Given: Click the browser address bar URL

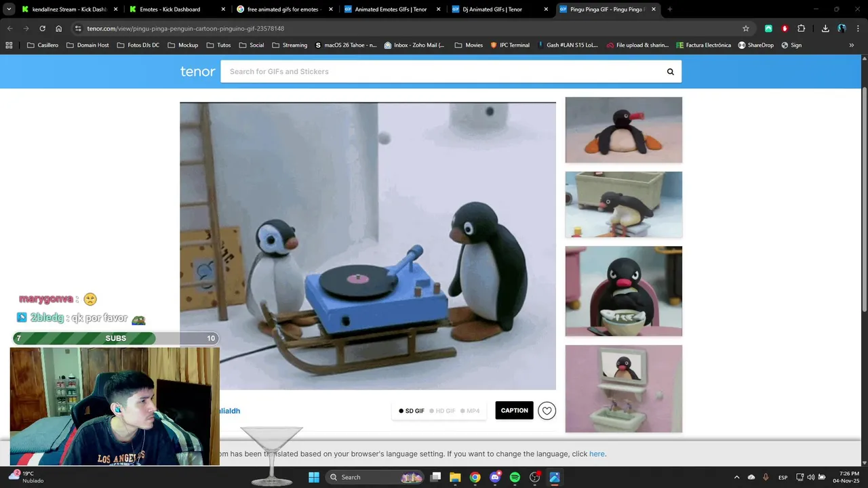Looking at the screenshot, I should (x=185, y=28).
